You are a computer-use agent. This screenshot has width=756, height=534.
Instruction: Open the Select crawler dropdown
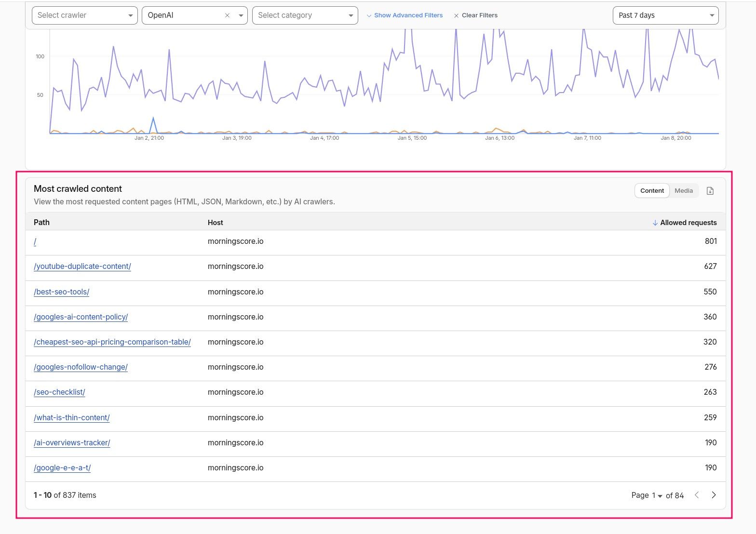pos(85,15)
